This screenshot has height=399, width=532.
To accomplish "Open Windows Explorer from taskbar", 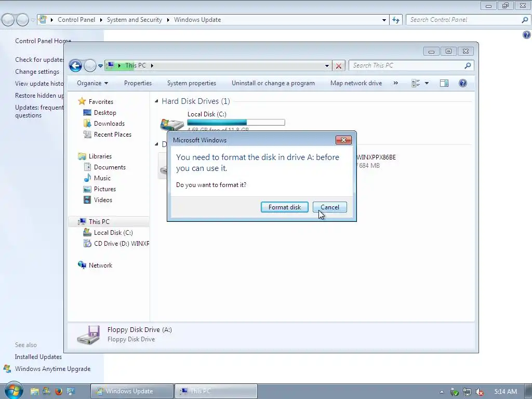I will (34, 391).
